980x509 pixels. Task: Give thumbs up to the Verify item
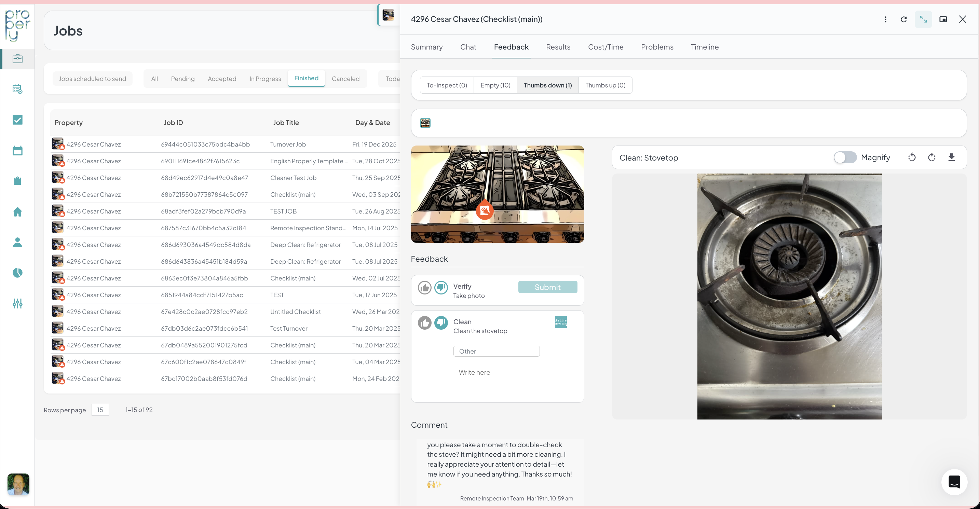[x=425, y=288]
